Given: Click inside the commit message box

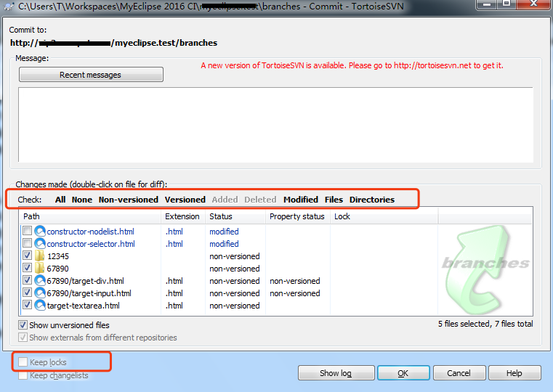Looking at the screenshot, I should (x=276, y=125).
